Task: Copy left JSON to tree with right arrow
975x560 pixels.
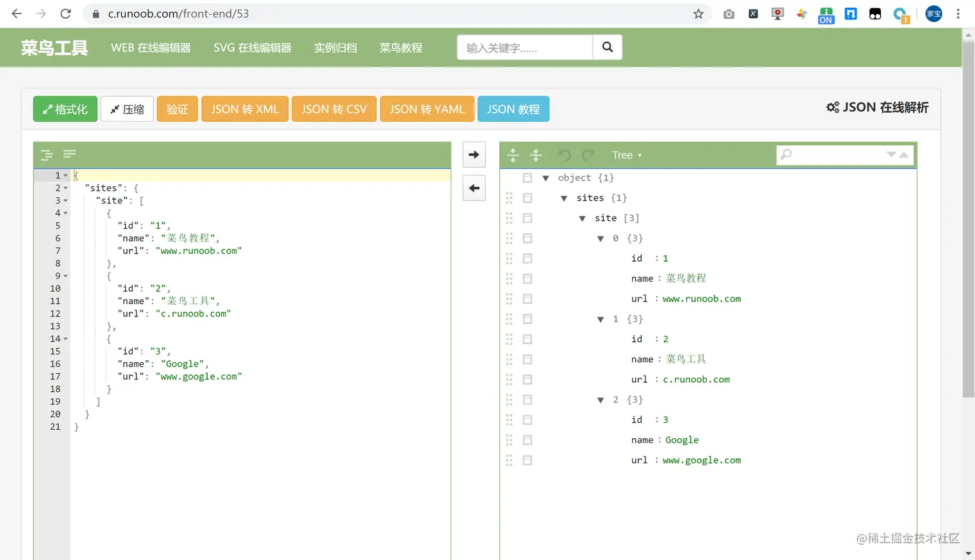Action: [474, 155]
